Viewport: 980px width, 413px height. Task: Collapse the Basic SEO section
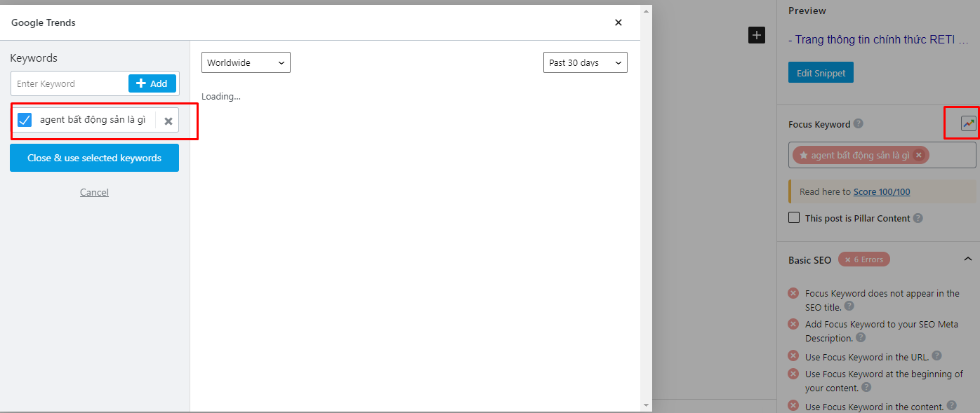click(968, 259)
